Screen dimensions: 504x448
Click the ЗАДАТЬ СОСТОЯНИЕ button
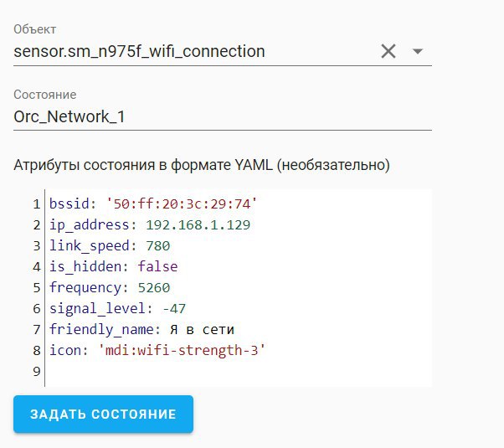(x=103, y=414)
